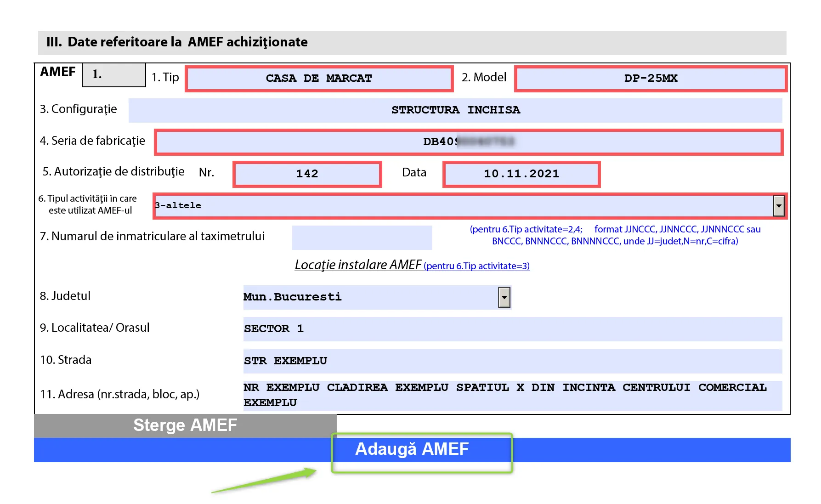The height and width of the screenshot is (504, 821).
Task: Select the Tip field CASA DE MARCAT
Action: 319,79
